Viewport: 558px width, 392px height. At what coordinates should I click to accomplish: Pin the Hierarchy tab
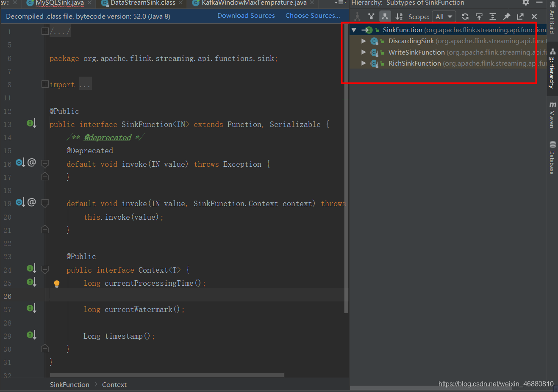506,17
